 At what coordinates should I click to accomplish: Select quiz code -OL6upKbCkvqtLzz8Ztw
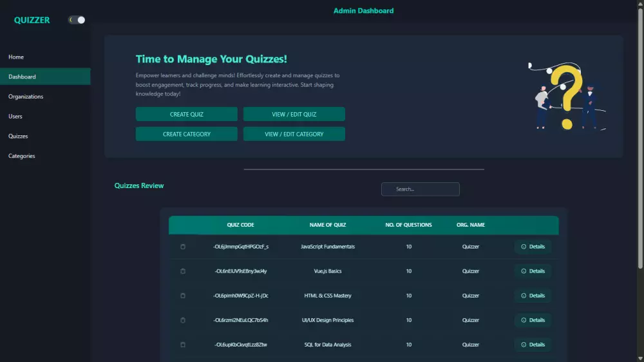click(x=241, y=345)
